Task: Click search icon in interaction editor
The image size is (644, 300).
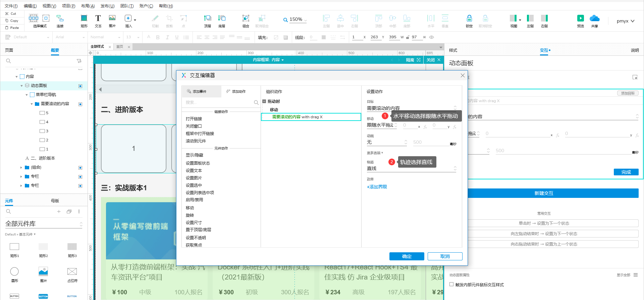Action: [256, 102]
